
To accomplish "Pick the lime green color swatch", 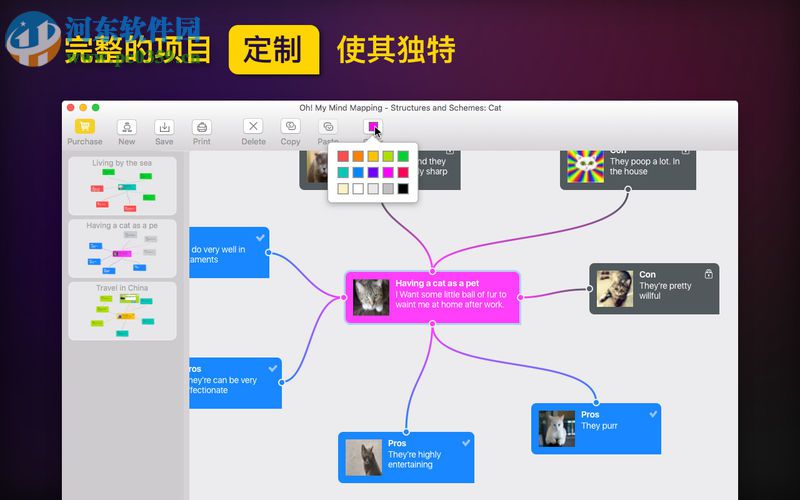I will (x=388, y=156).
